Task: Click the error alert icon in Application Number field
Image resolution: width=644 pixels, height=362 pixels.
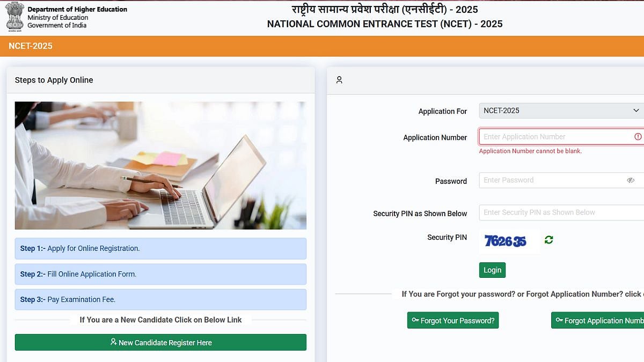Action: (x=638, y=137)
